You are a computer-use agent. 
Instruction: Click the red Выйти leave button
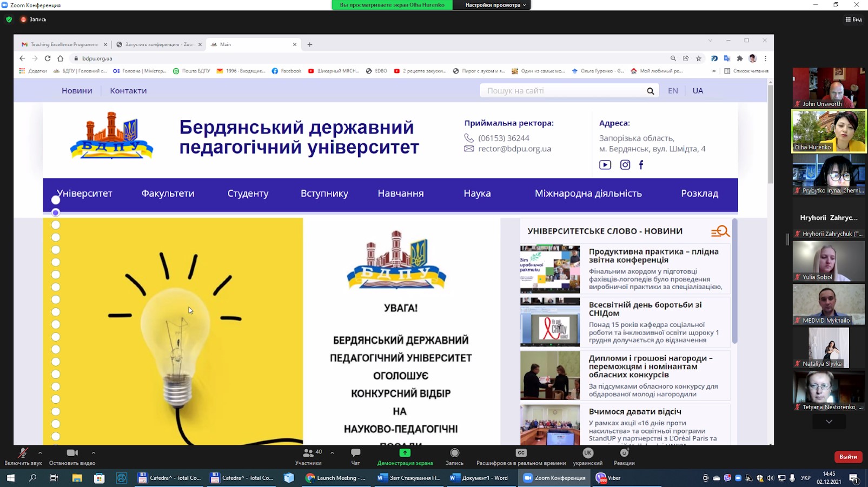pyautogui.click(x=847, y=457)
